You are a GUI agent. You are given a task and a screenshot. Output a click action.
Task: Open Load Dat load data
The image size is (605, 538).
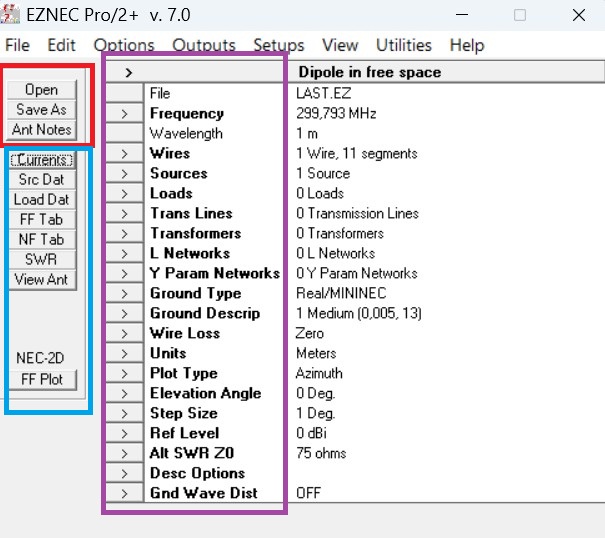point(41,200)
